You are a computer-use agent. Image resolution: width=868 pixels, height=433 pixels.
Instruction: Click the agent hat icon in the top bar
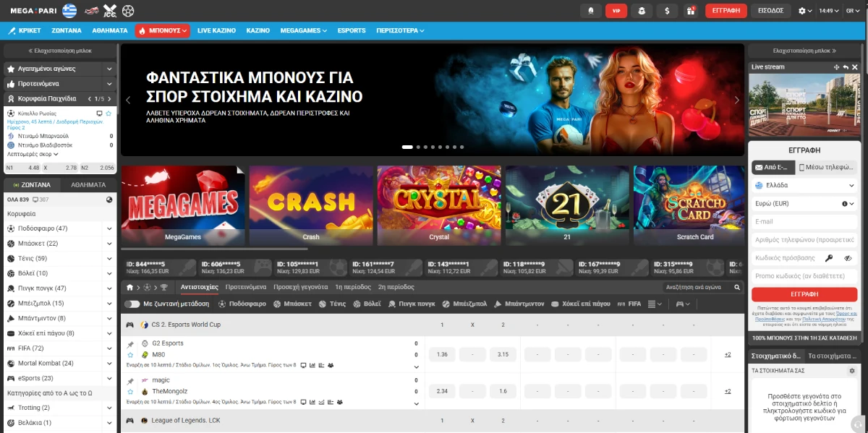[x=641, y=11]
